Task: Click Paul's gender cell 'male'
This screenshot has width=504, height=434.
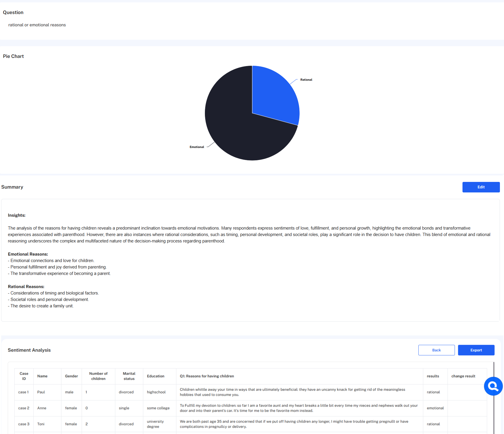Action: coord(71,392)
